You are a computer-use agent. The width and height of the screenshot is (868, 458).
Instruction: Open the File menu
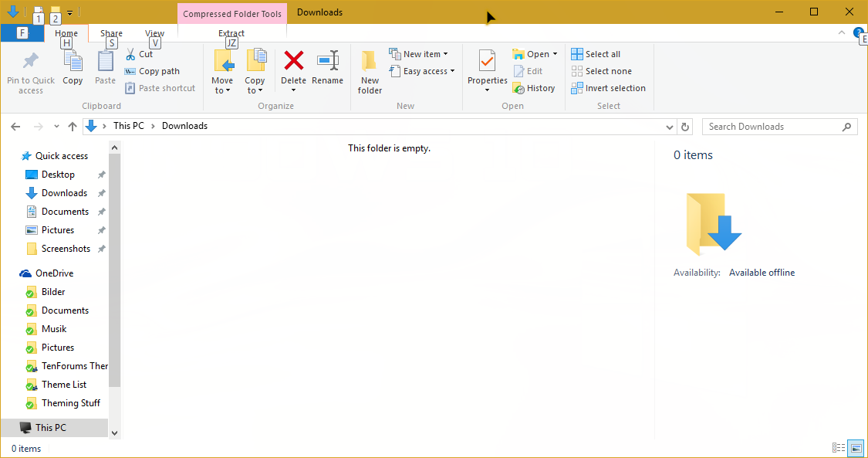point(22,32)
